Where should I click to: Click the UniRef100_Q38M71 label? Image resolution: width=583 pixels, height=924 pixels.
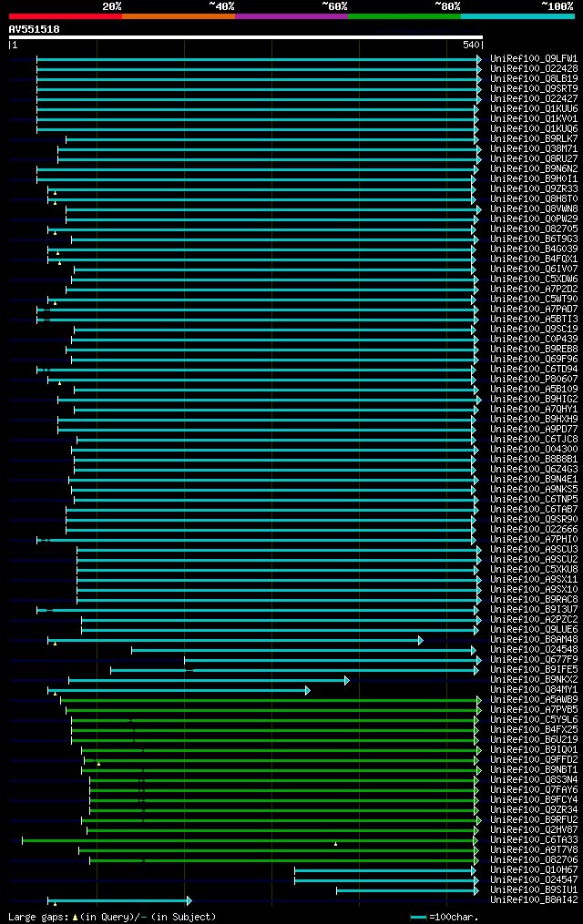coord(534,149)
